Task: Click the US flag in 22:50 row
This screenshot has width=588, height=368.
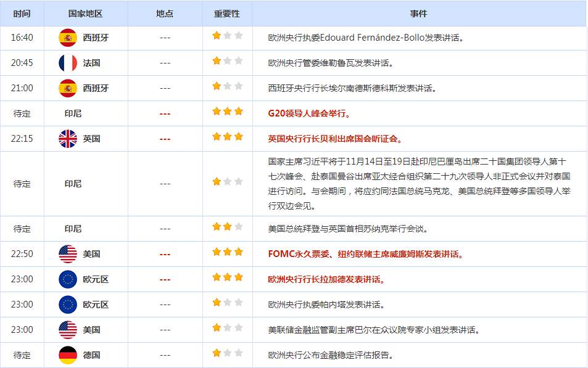Action: 68,254
